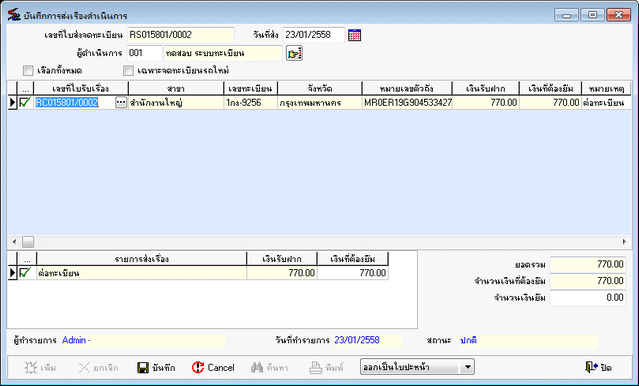Click the cell กรุงเทพมหานคร
Screen dimensions: 639x386
(x=320, y=103)
